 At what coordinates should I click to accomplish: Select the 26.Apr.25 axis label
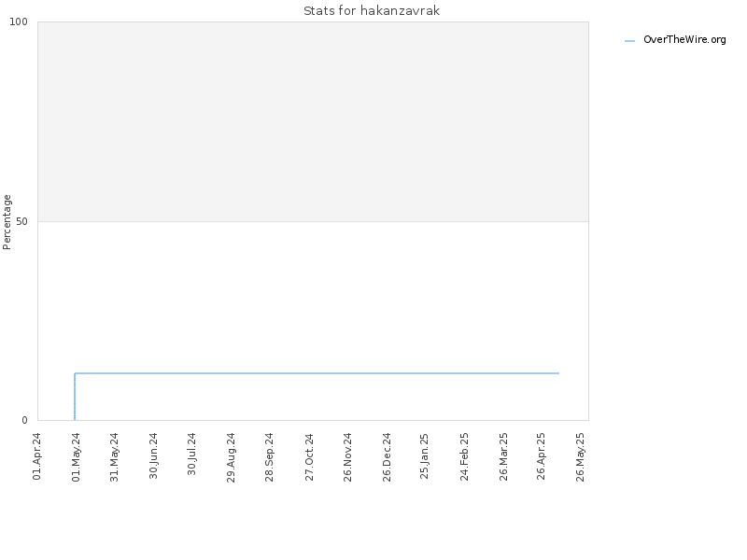click(x=541, y=455)
